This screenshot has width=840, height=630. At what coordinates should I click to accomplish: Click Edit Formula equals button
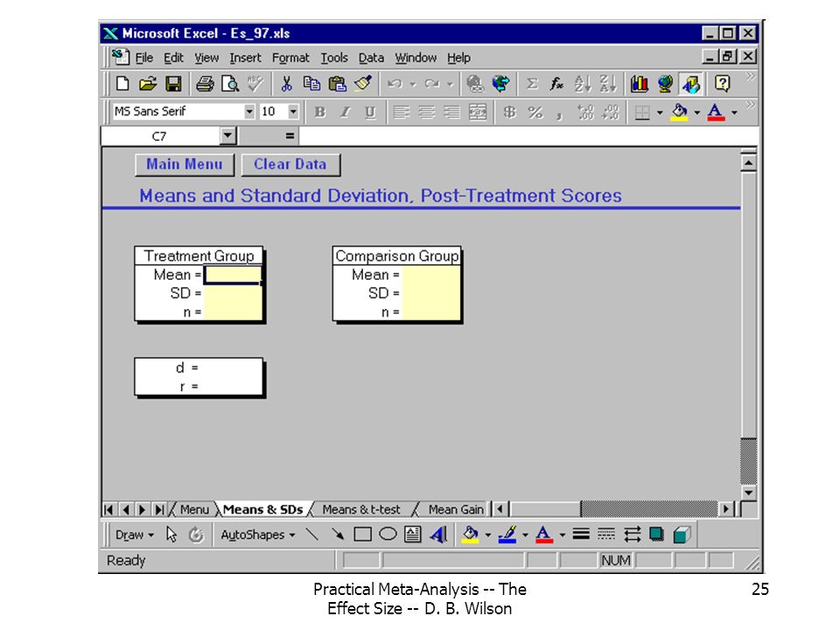(290, 136)
